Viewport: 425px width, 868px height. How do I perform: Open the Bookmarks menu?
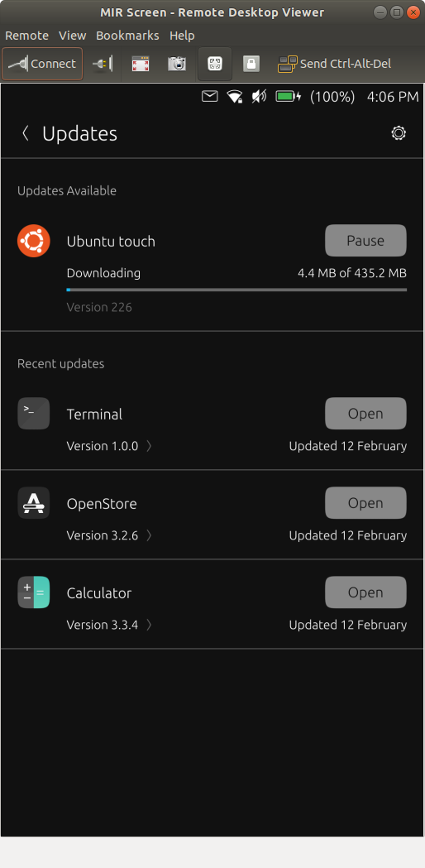(127, 36)
